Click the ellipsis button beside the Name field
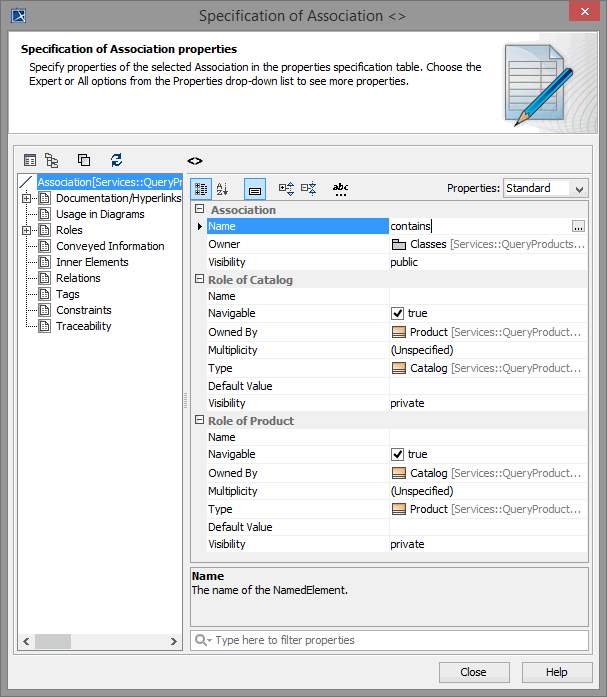Screen dimensions: 607x697 tap(578, 227)
